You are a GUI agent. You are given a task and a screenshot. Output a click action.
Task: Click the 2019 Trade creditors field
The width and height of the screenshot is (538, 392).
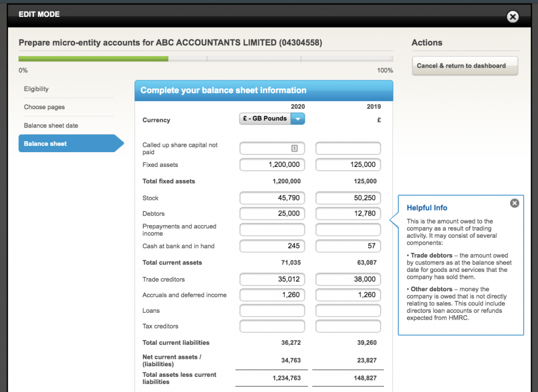pyautogui.click(x=348, y=280)
